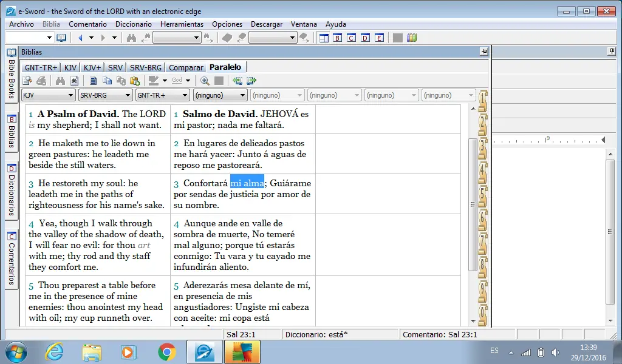
Task: Search Bible with the toolbar binoculars
Action: click(60, 81)
